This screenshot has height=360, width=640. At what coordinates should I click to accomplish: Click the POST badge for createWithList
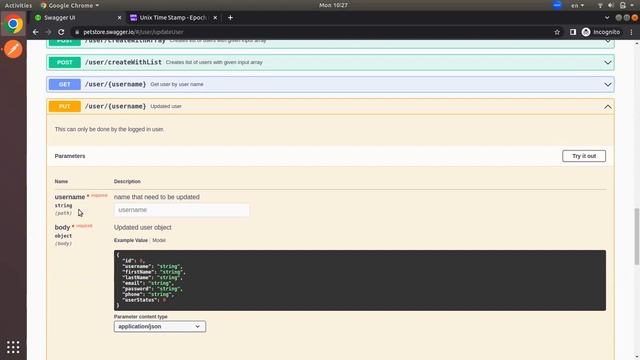point(64,62)
